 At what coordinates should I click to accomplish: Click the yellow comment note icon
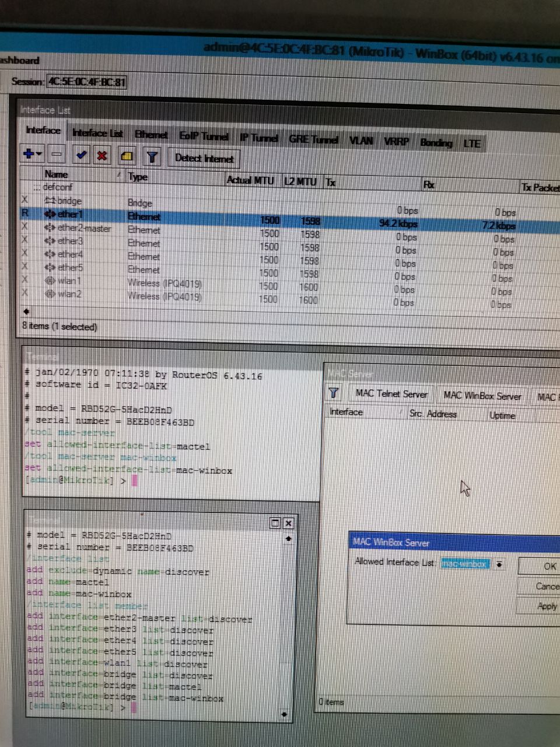127,156
